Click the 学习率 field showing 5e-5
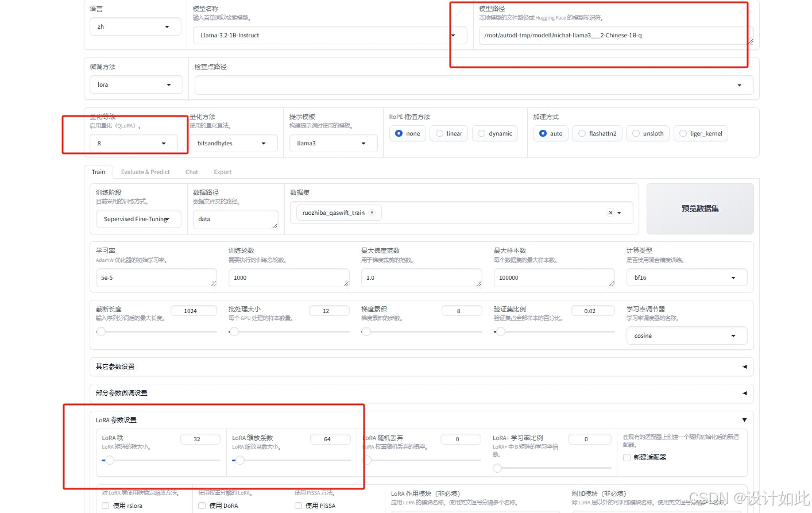 [x=156, y=277]
